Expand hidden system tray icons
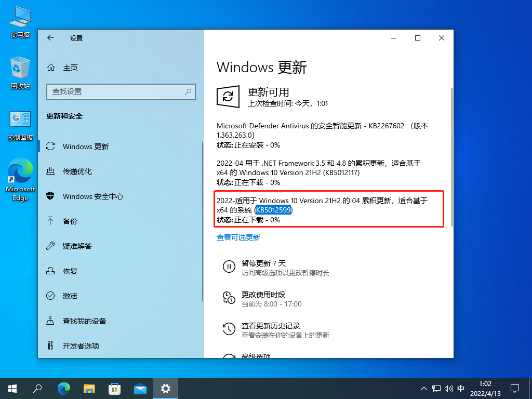 [424, 389]
